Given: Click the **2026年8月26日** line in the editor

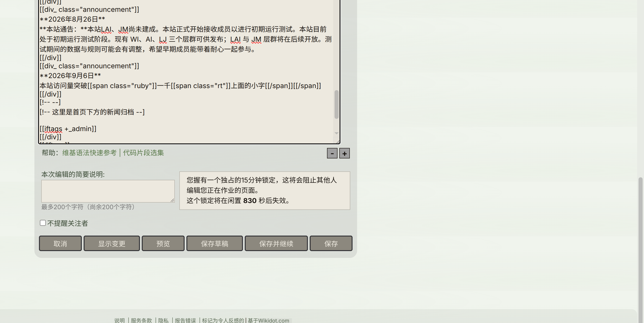Looking at the screenshot, I should (72, 19).
